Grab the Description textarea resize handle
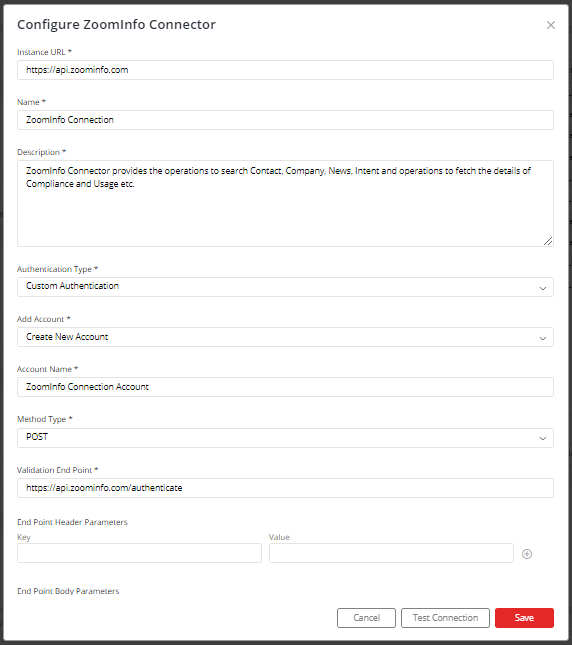Viewport: 572px width, 645px height. click(548, 241)
